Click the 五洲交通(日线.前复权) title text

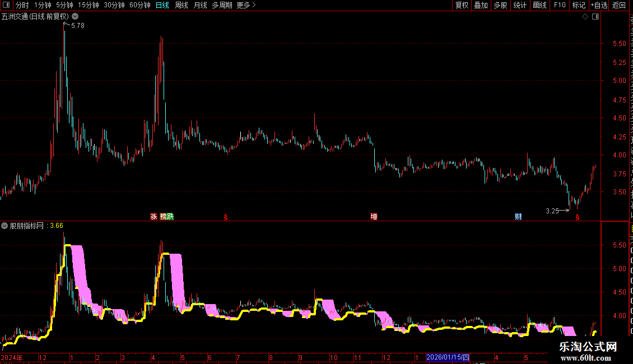pos(35,17)
